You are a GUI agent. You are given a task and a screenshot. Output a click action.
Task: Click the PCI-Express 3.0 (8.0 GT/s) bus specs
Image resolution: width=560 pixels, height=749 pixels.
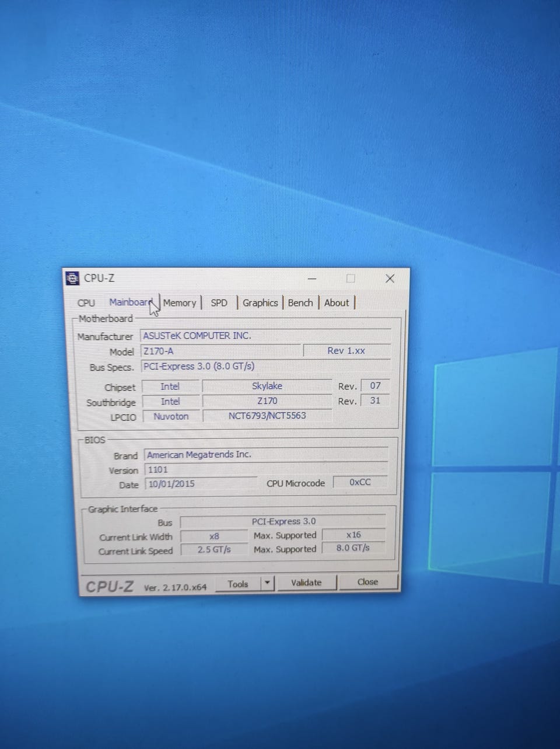(199, 367)
